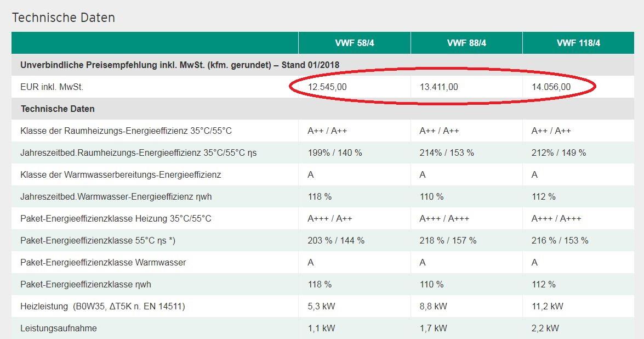The width and height of the screenshot is (644, 339).
Task: Click the Paket-Energieeffizienzklasse 55°C ηs *) label
Action: click(98, 241)
